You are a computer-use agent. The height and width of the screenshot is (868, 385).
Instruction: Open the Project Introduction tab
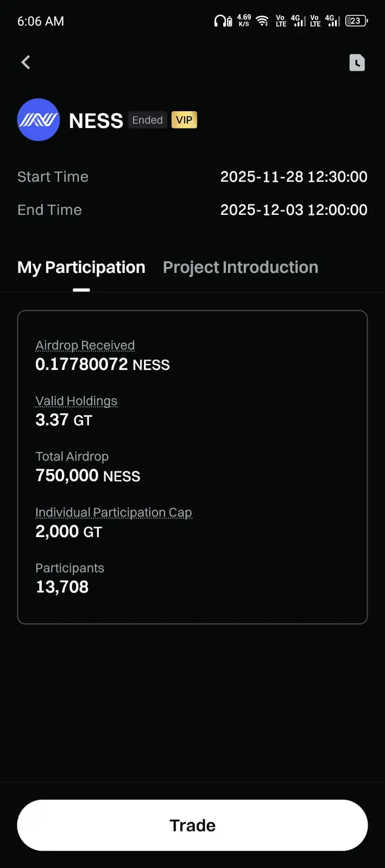pos(241,267)
